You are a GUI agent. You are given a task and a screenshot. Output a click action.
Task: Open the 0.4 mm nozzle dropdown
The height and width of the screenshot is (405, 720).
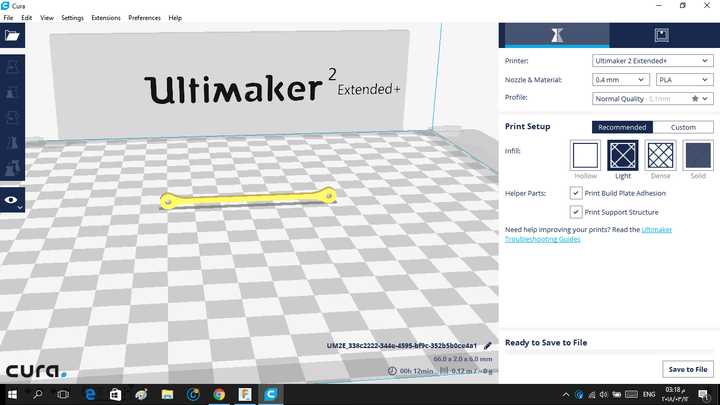pos(620,80)
